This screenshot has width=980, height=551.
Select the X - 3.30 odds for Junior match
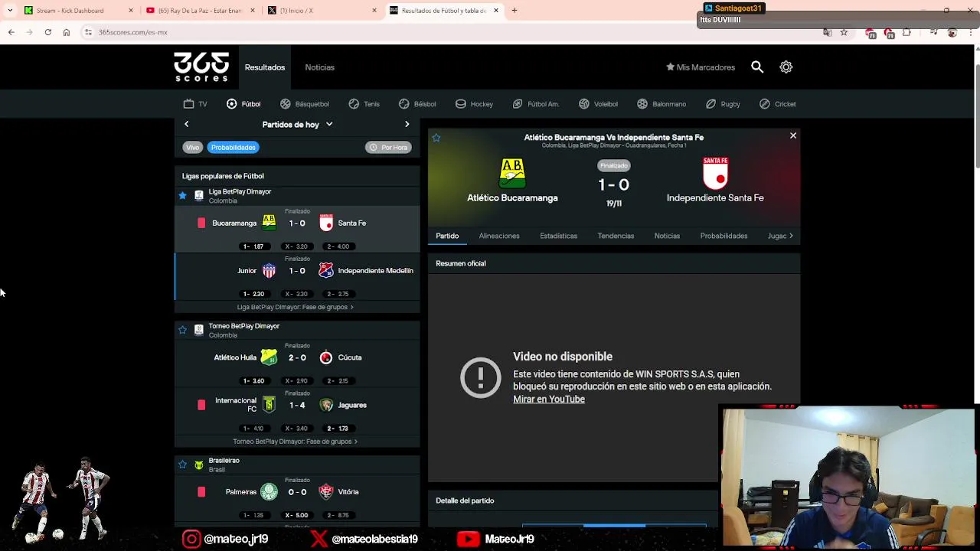pyautogui.click(x=296, y=294)
